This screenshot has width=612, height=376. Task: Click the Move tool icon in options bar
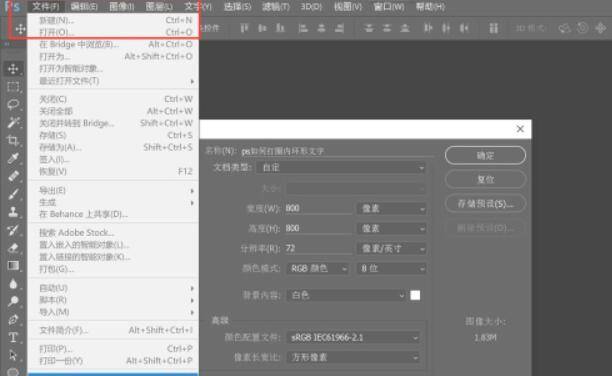pyautogui.click(x=20, y=29)
